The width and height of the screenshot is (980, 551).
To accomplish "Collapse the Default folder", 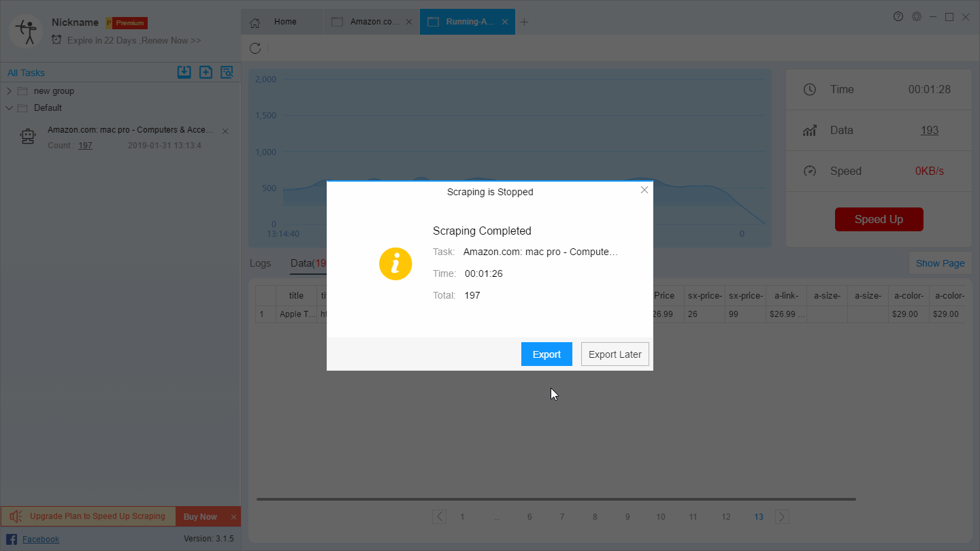I will point(9,107).
